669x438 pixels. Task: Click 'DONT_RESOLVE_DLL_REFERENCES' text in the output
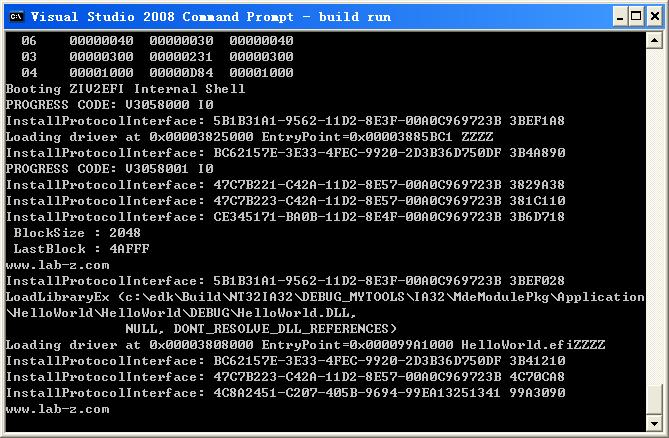(281, 329)
